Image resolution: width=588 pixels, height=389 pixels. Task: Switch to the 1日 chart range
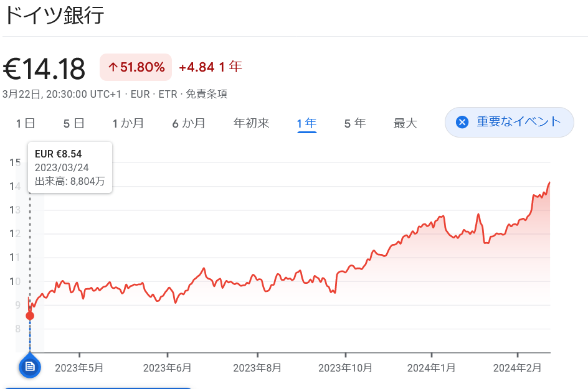pyautogui.click(x=24, y=123)
